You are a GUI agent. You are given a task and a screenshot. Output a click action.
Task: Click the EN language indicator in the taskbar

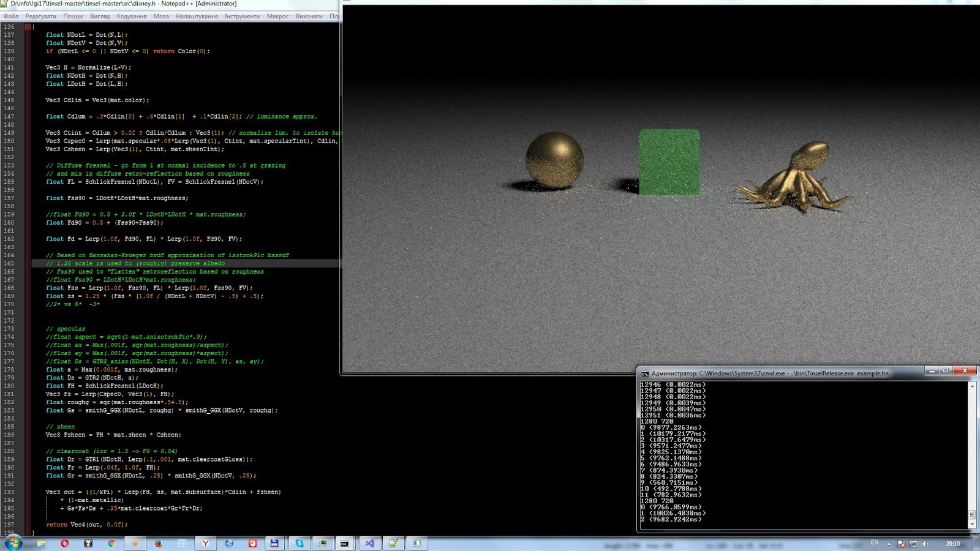click(x=875, y=543)
